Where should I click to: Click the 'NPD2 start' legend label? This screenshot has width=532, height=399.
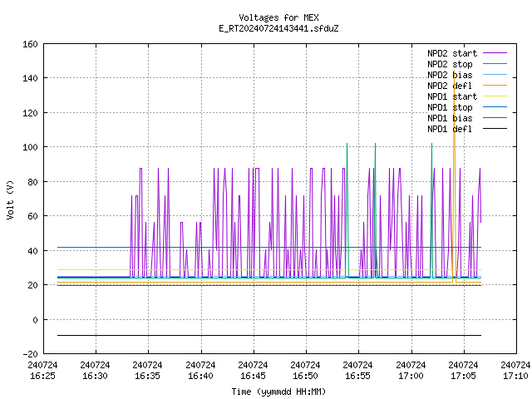click(x=452, y=53)
